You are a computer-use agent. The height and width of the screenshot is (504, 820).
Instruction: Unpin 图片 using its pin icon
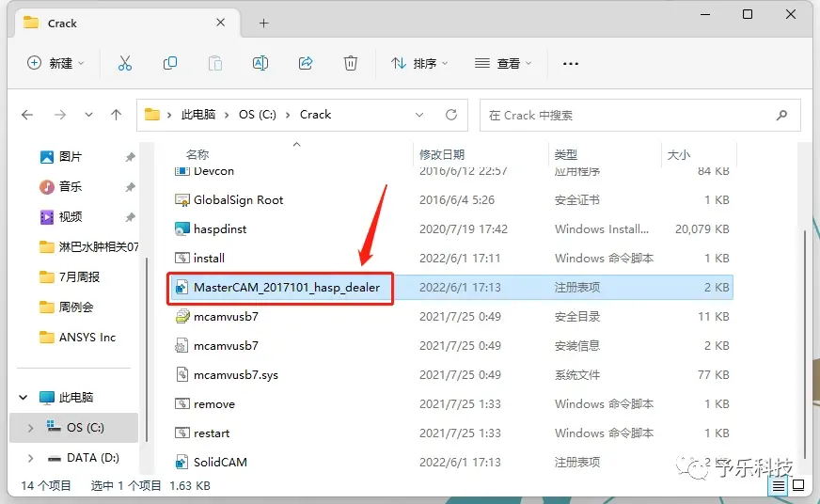click(130, 157)
